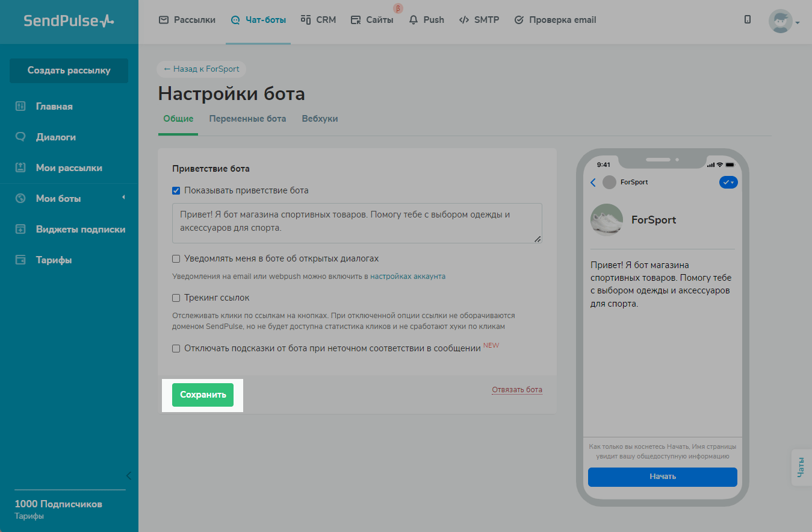Open the Чаты side tab
812x532 pixels.
pos(801,467)
